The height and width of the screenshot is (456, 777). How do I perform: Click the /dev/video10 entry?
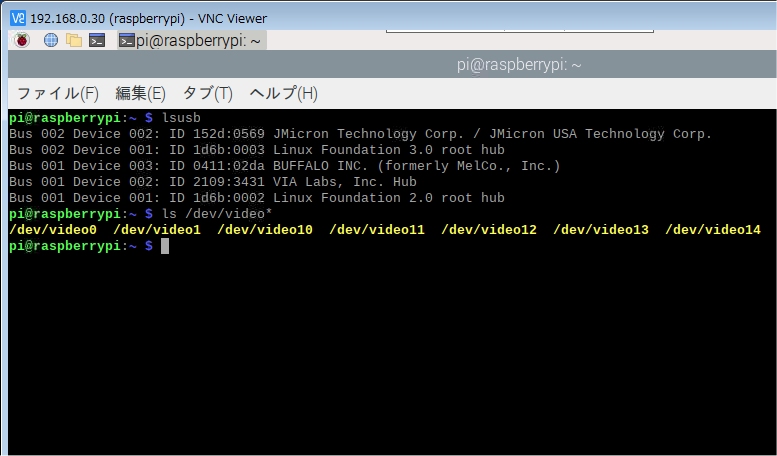[x=265, y=229]
